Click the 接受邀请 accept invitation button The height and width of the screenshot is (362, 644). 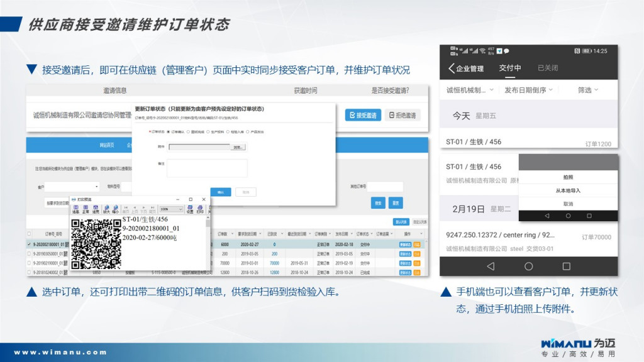pos(363,115)
